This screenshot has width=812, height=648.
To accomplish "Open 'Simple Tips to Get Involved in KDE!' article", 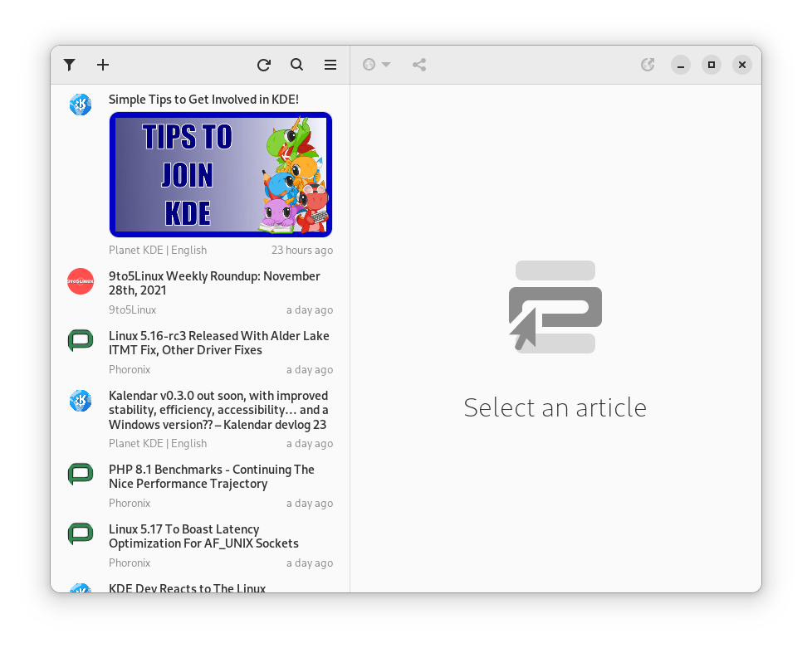I will 203,100.
